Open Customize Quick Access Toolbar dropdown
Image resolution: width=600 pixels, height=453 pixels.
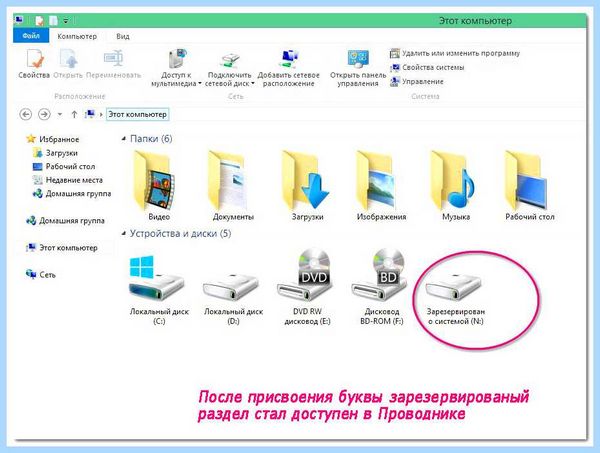pos(66,20)
